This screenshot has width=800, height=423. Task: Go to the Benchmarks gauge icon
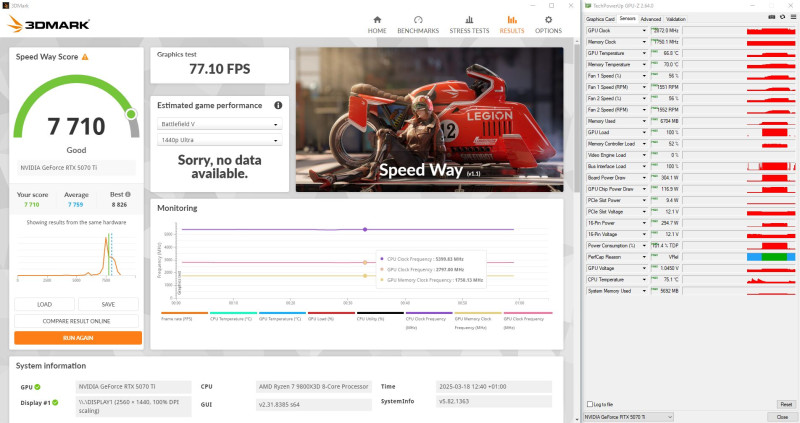click(418, 20)
